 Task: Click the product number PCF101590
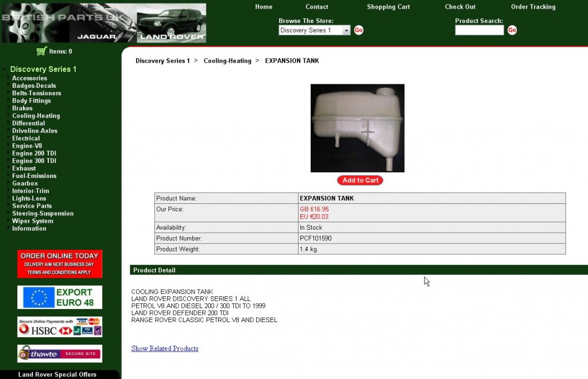(315, 238)
